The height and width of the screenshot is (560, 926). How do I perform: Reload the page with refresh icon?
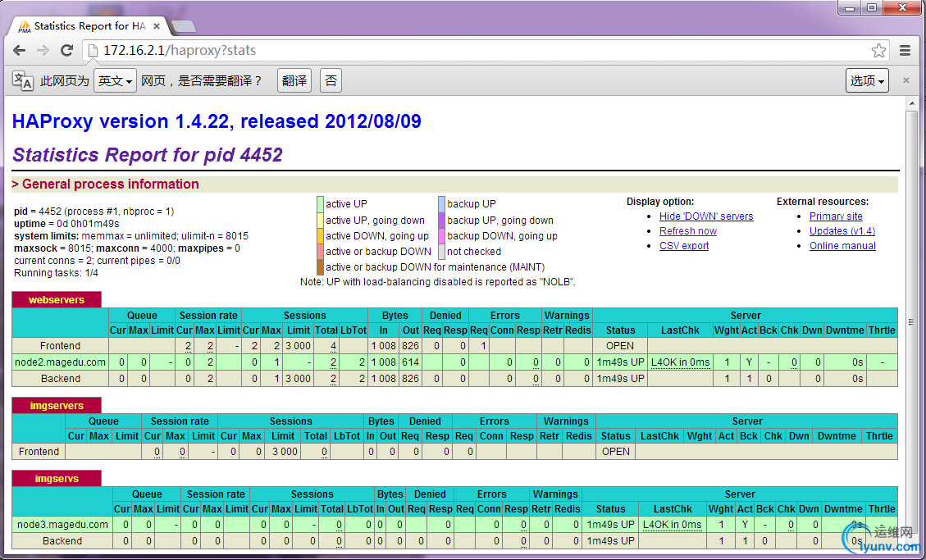66,51
